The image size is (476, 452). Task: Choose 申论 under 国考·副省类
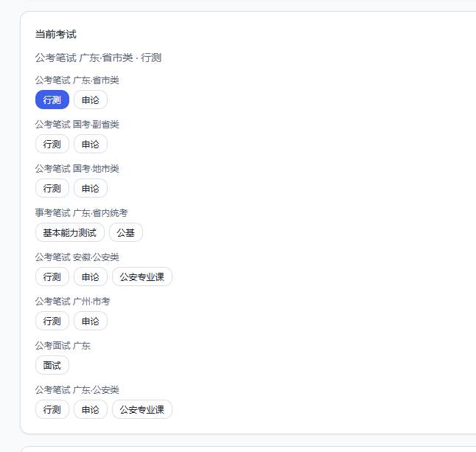(91, 144)
